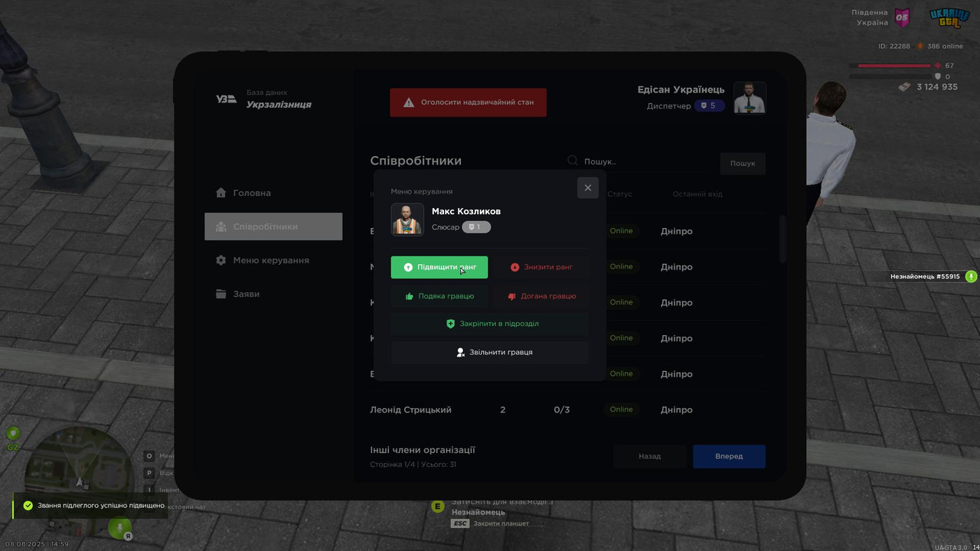The height and width of the screenshot is (551, 980).
Task: Click the УЗ Укрзалізниця logo
Action: [x=226, y=99]
